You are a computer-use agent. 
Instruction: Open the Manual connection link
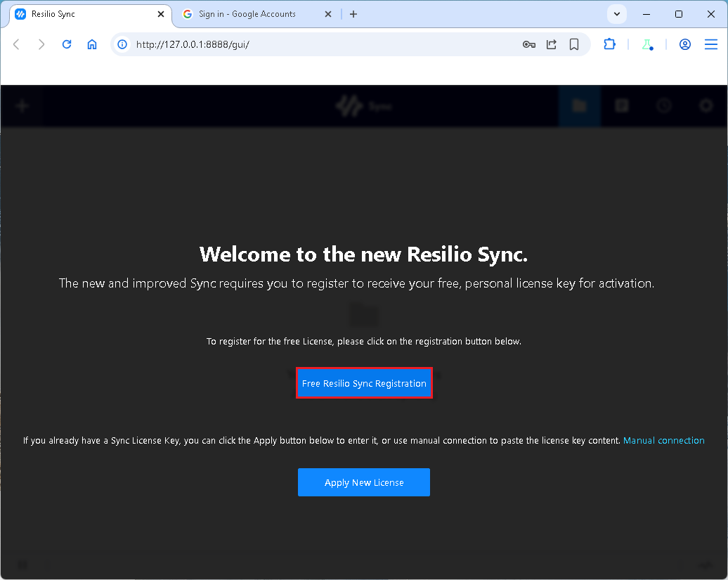click(x=663, y=440)
